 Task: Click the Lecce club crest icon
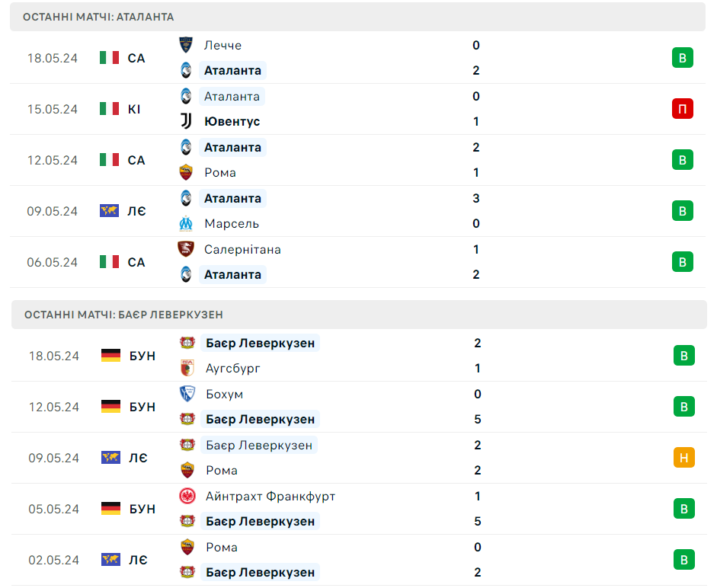(x=186, y=45)
